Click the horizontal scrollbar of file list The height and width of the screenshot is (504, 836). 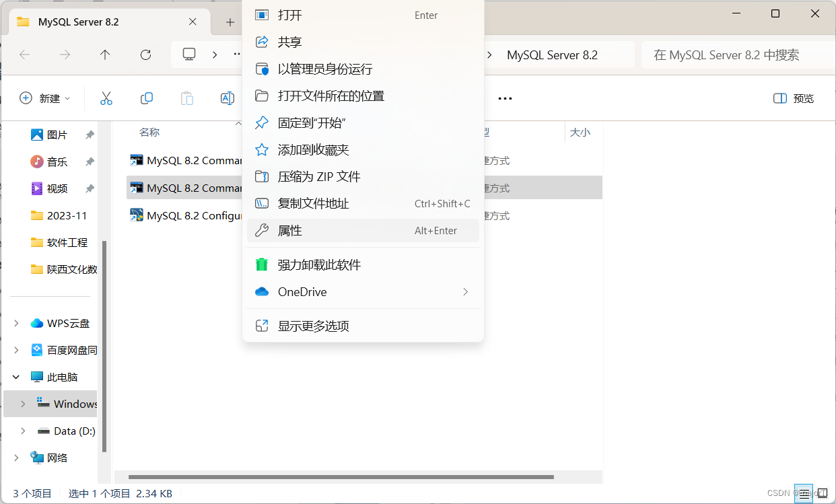(x=341, y=477)
